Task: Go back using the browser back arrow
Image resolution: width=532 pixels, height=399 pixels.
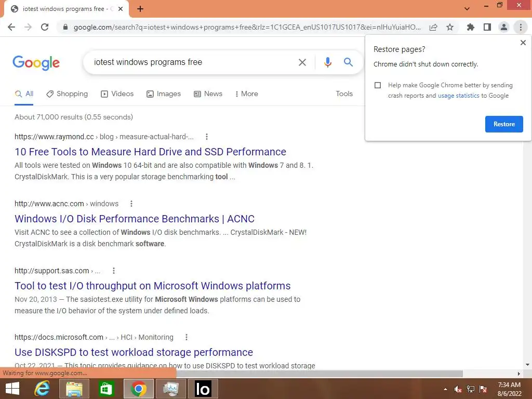Action: click(11, 27)
